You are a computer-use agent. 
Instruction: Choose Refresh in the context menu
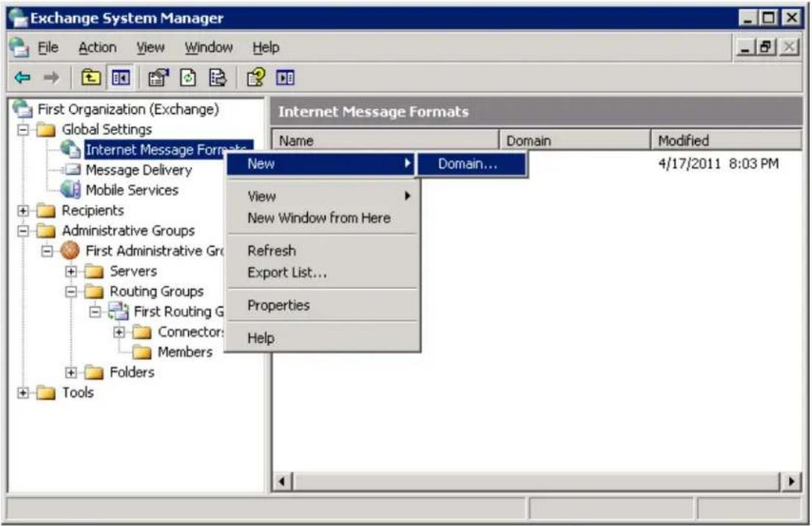coord(322,251)
